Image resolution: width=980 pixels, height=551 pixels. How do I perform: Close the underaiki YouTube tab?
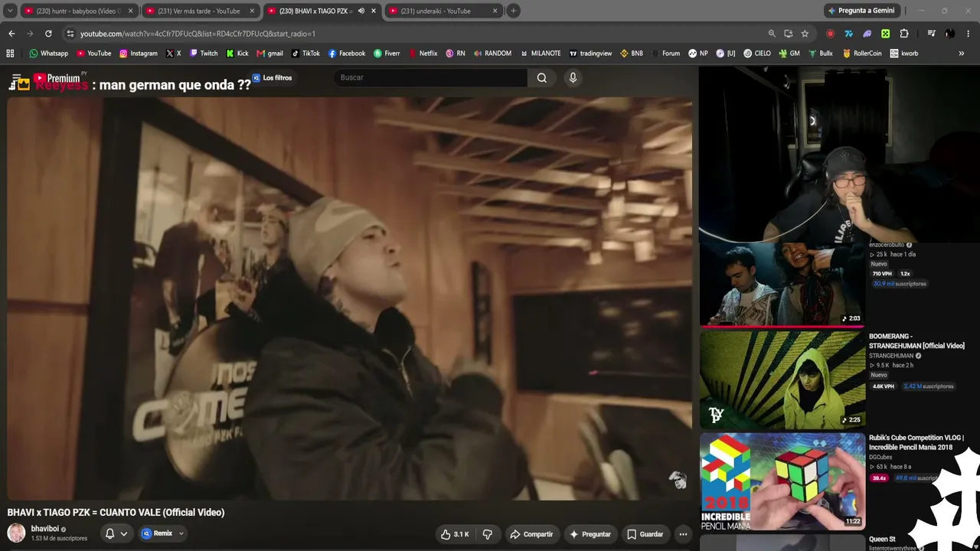(495, 11)
